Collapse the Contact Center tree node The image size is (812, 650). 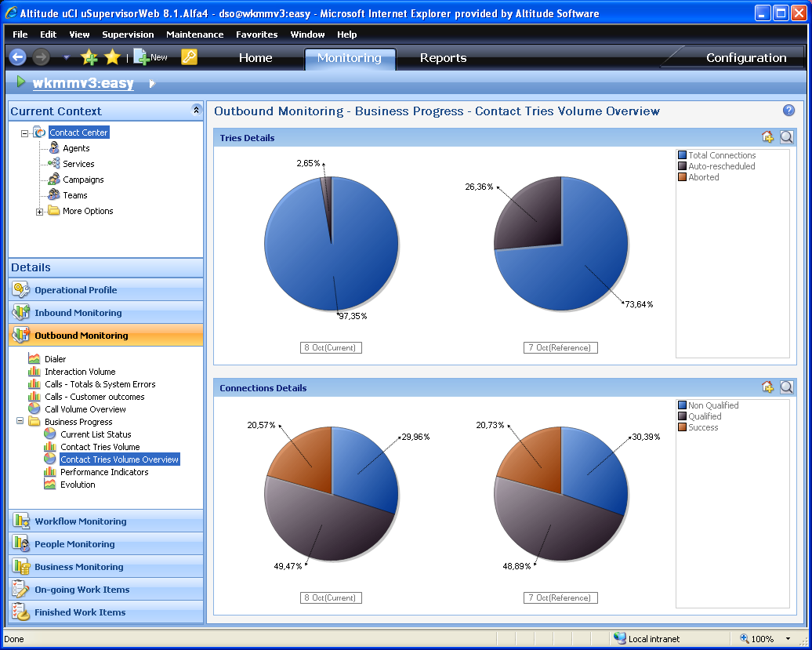25,133
